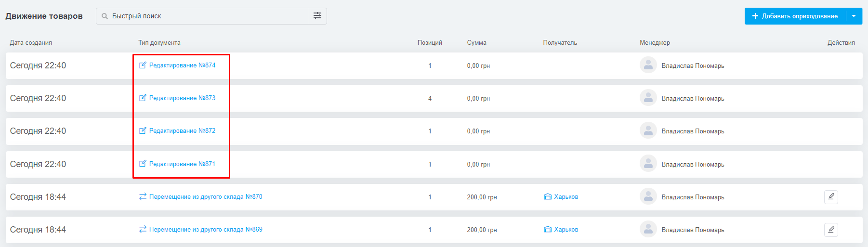
Task: Focus the Быстрый поиск search field
Action: point(202,16)
